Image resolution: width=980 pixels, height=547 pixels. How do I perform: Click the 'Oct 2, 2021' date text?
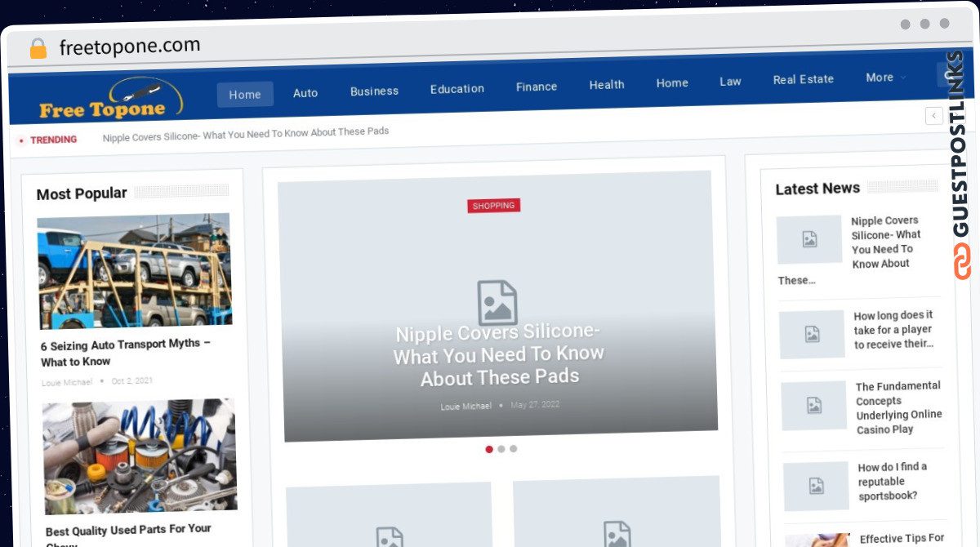point(132,381)
